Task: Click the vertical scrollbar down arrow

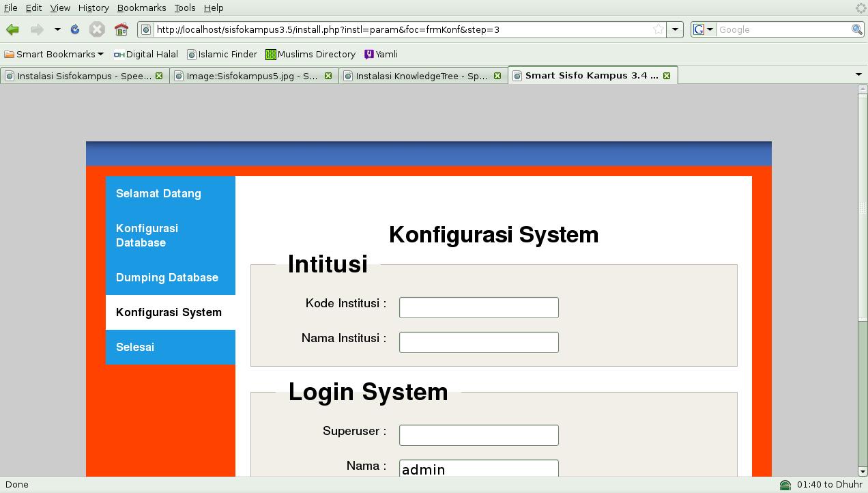Action: click(863, 471)
